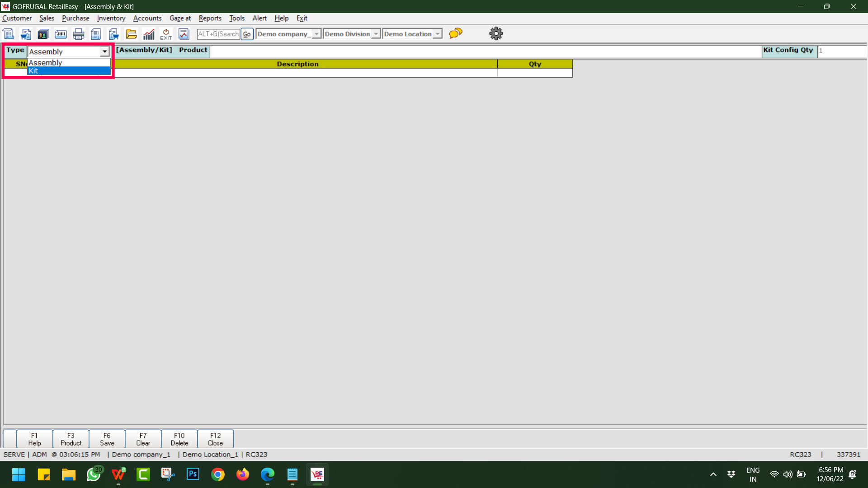Open the Inventory menu
The width and height of the screenshot is (868, 488).
111,18
